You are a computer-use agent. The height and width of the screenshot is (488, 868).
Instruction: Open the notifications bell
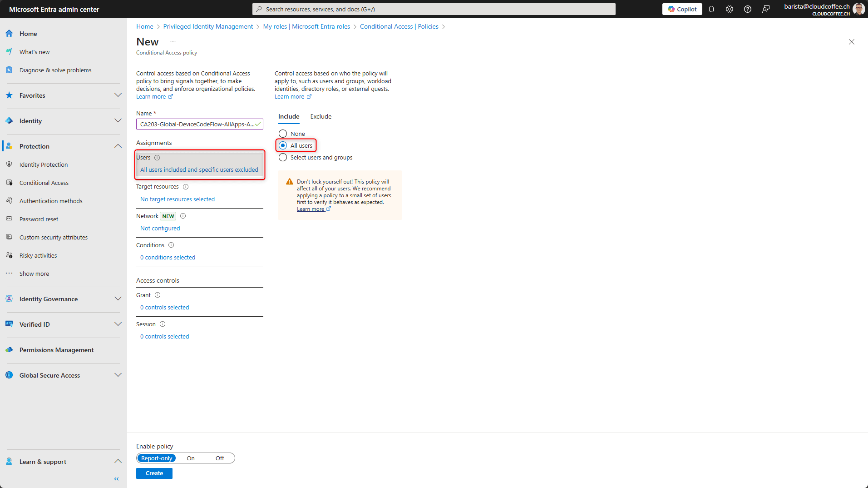coord(711,9)
